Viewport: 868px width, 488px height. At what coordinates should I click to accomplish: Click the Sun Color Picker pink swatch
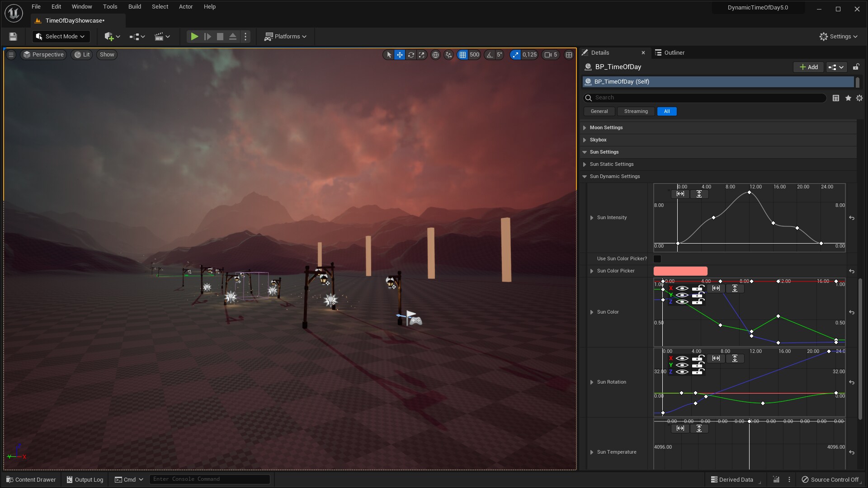[680, 271]
